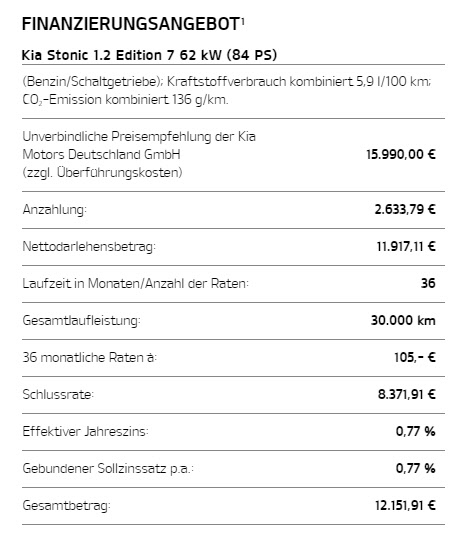The width and height of the screenshot is (465, 546).
Task: Click the FINANZIERUNGSANGEBOT heading
Action: [x=131, y=24]
